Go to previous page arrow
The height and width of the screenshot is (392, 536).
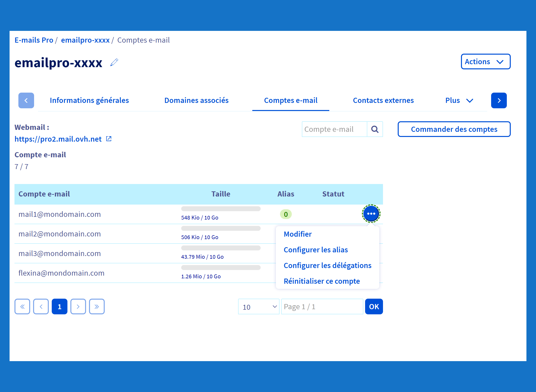coord(41,306)
